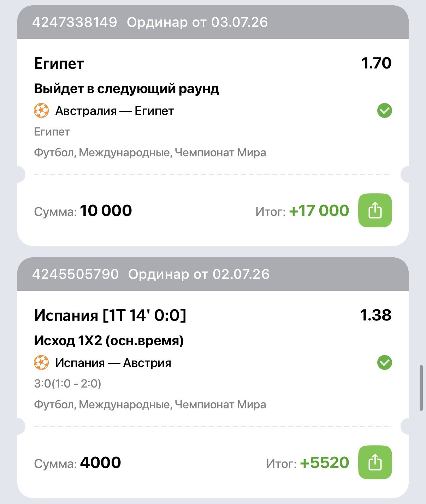Tap football icon beside Австралия — Египет
The width and height of the screenshot is (426, 504).
click(x=41, y=111)
